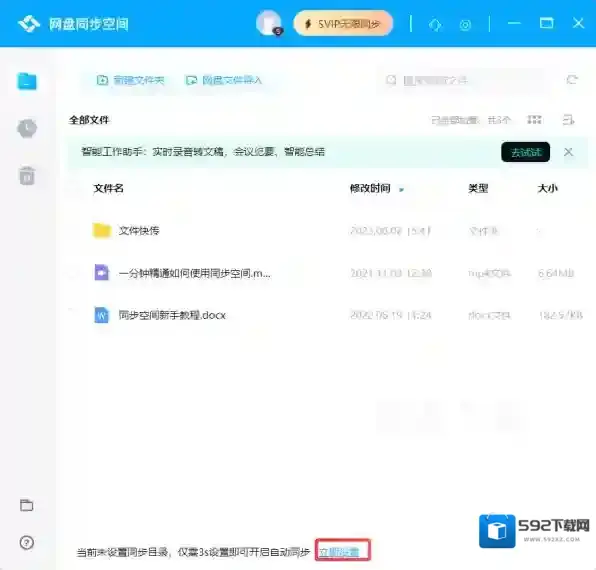Screen dimensions: 596x570
Task: Open local sync folder icon in sidebar
Action: click(x=26, y=505)
